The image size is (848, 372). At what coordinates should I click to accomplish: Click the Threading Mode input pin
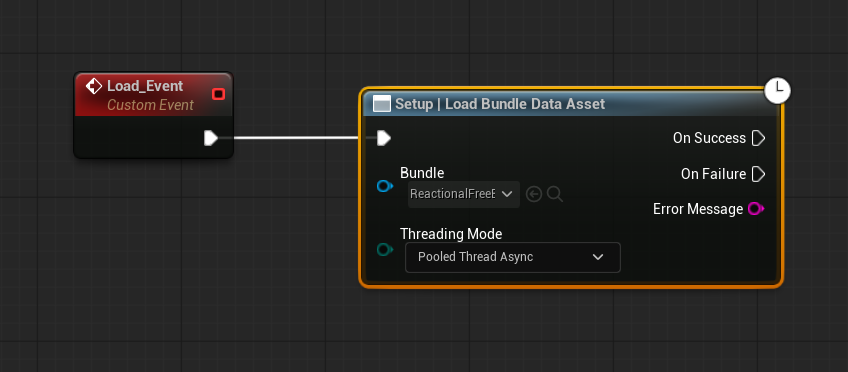[x=384, y=250]
